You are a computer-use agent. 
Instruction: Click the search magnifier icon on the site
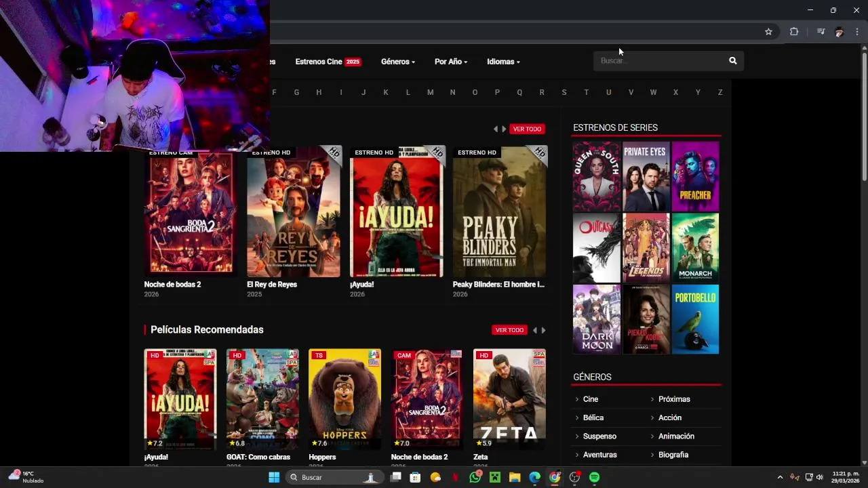[x=732, y=61]
